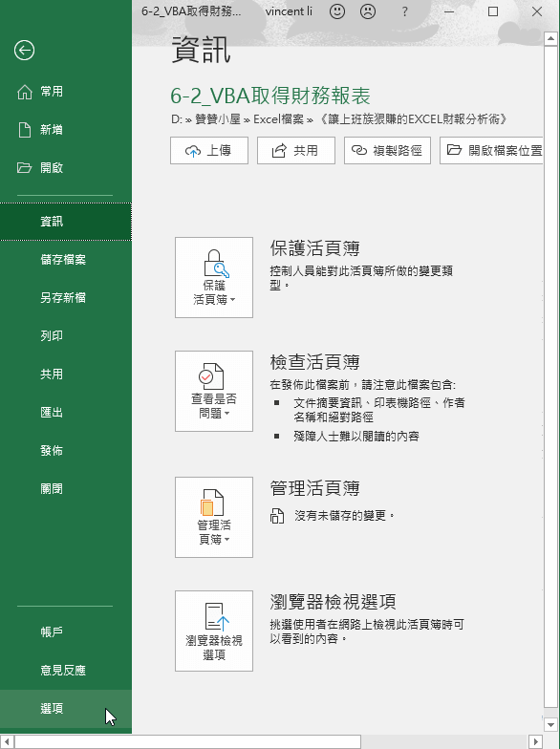560x749 pixels.
Task: Click the smiley face feedback icon
Action: coord(337,11)
